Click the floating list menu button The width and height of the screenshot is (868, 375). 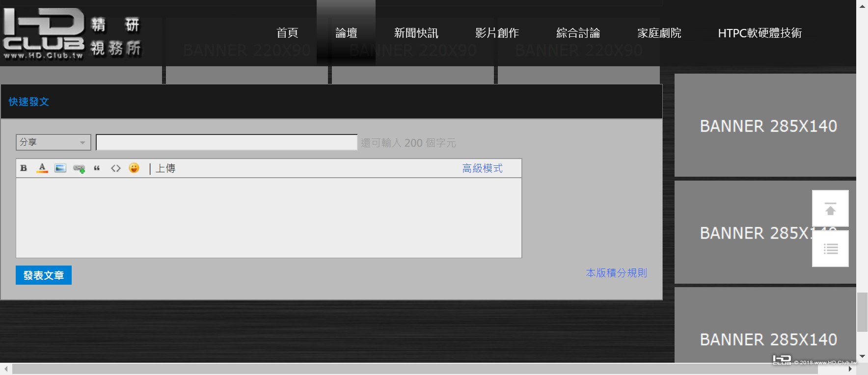point(830,249)
